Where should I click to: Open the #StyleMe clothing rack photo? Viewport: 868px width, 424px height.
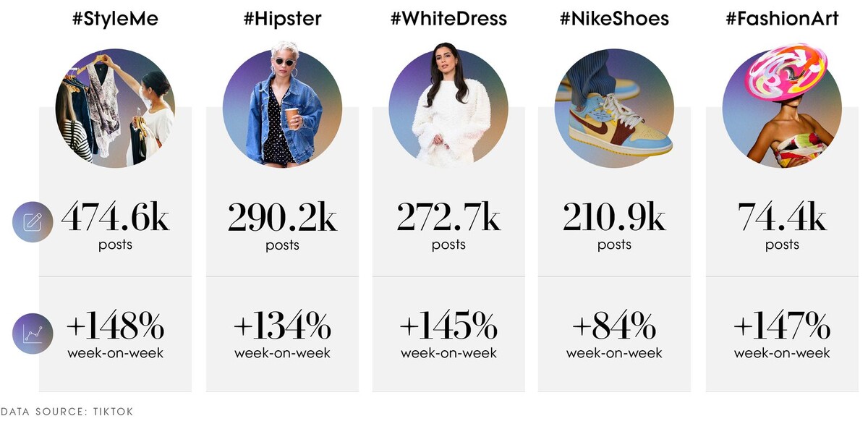(116, 109)
